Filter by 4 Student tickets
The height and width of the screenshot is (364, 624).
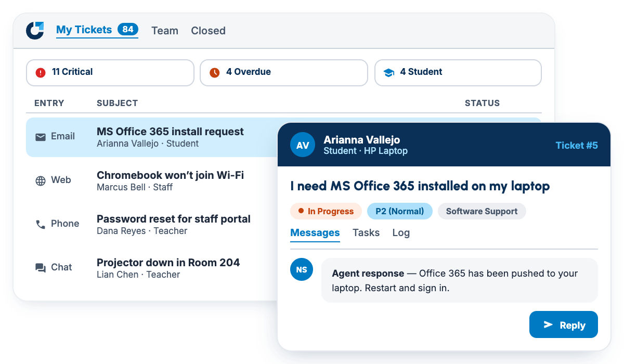pyautogui.click(x=458, y=73)
